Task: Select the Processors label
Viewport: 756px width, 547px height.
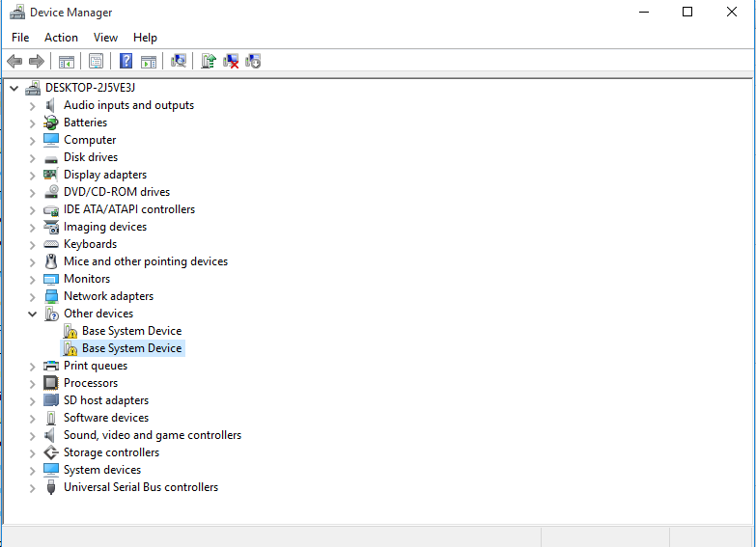Action: pyautogui.click(x=91, y=383)
